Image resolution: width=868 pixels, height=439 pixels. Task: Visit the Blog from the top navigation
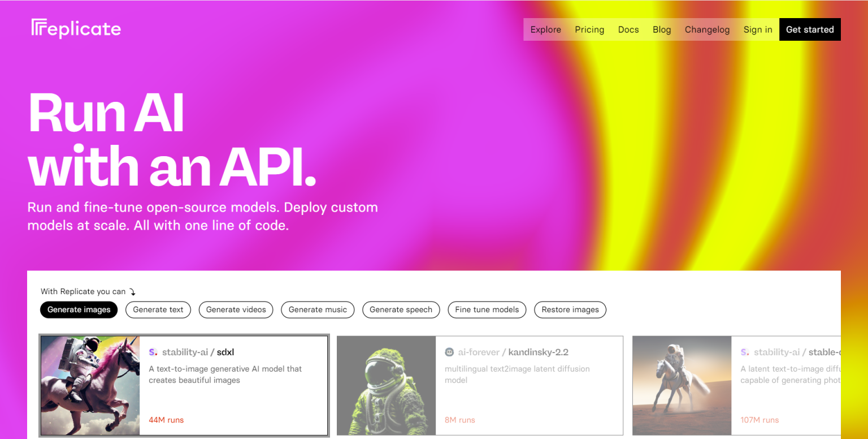[662, 29]
